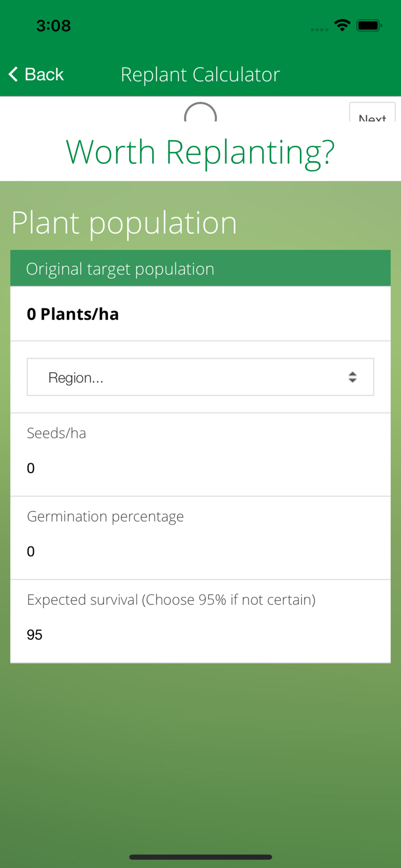Tap the 3:08 clock
Image resolution: width=401 pixels, height=868 pixels.
click(x=53, y=26)
